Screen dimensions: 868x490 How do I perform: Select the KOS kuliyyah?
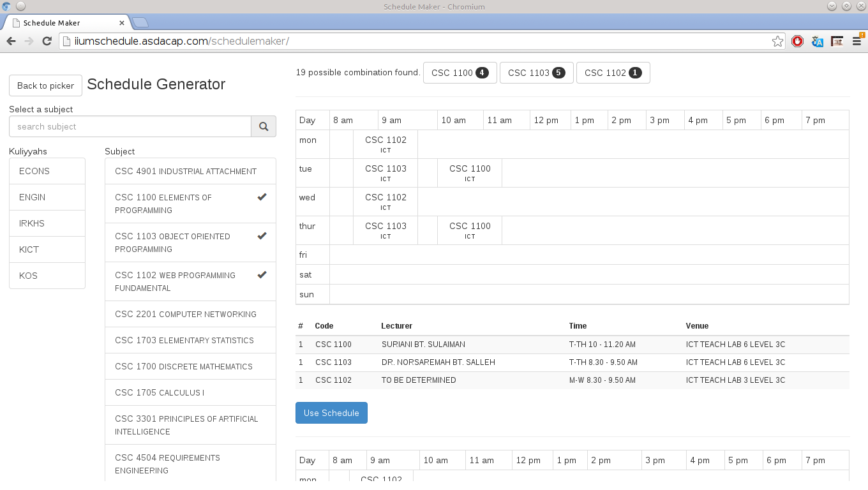(x=47, y=276)
